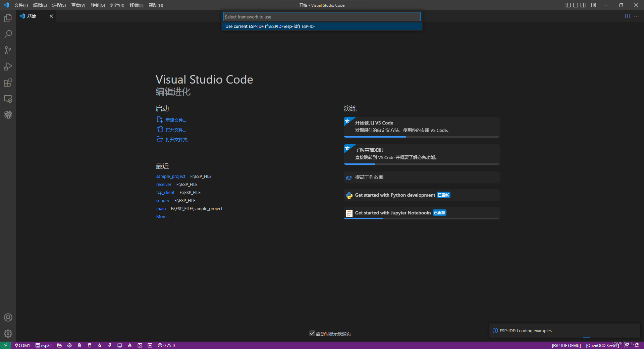Screen dimensions: 644x349
Task: Open the Manage gear in activity bar
Action: (x=8, y=334)
